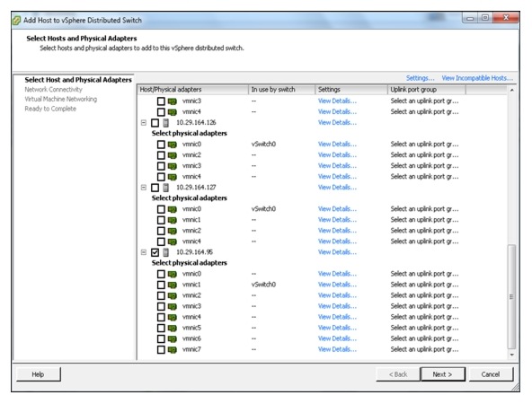This screenshot has height=404, width=532.
Task: Click the NIC icon of vmnic4 under 10.29.164.127
Action: [x=173, y=242]
